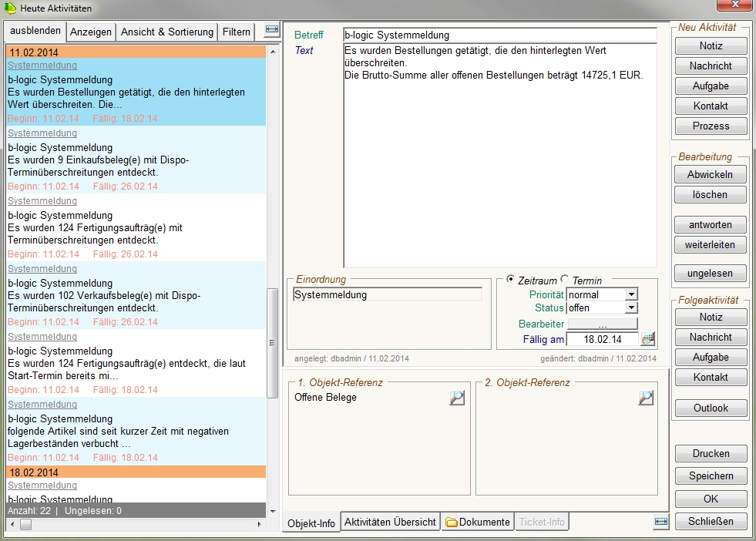Click magnifier icon in 1. Objekt-Referenz
The height and width of the screenshot is (541, 756).
click(457, 398)
